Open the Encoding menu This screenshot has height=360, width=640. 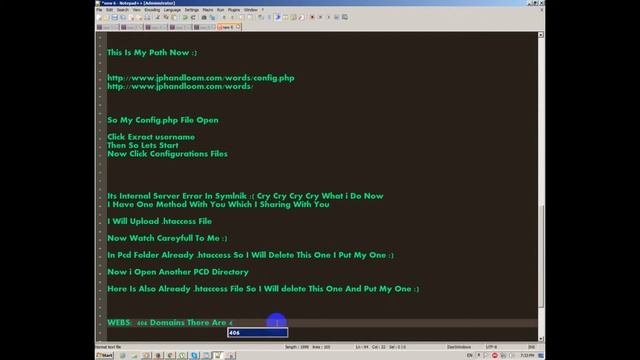tap(152, 10)
